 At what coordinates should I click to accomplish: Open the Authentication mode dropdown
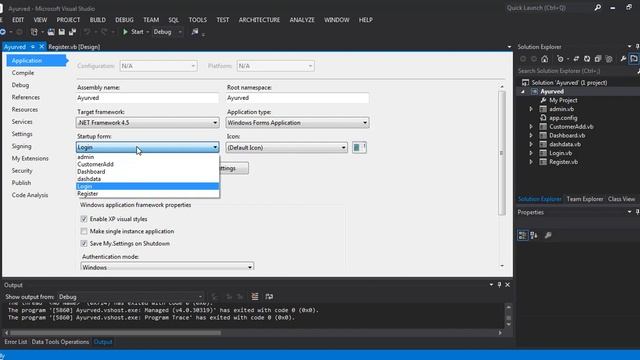point(167,267)
